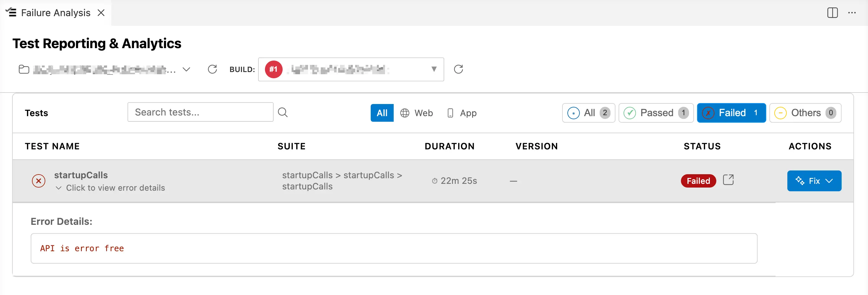Show Others tests status filter

[x=805, y=113]
